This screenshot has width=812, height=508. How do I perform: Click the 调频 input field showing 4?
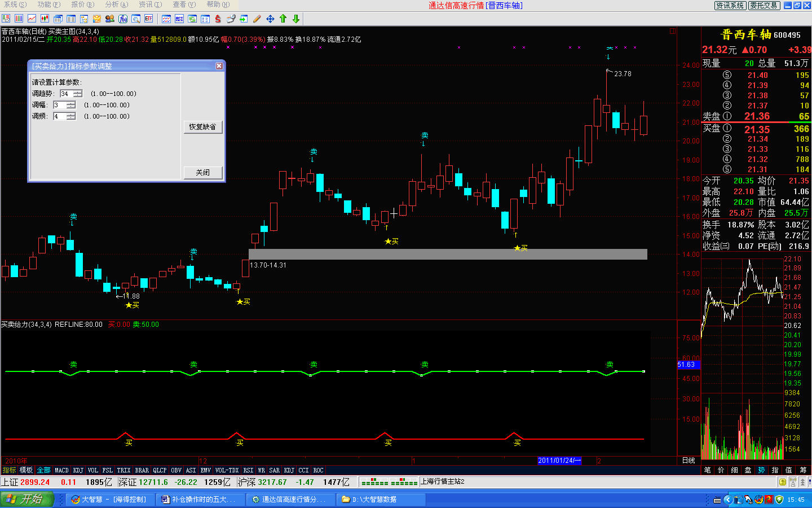[60, 116]
